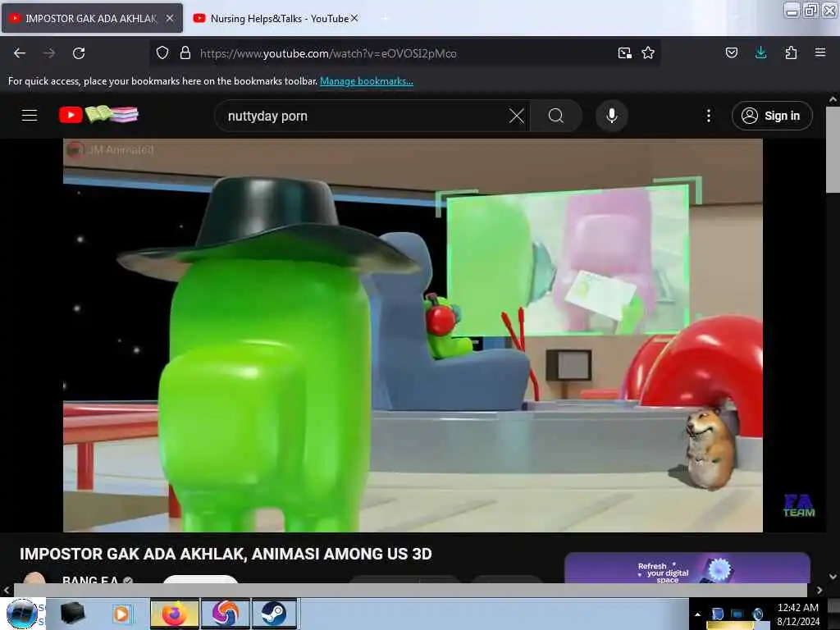Open the black box taskbar icon

pyautogui.click(x=73, y=614)
